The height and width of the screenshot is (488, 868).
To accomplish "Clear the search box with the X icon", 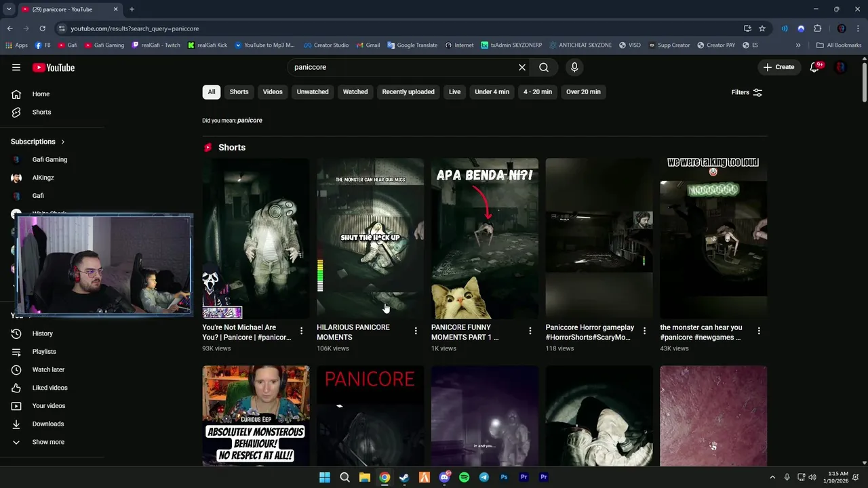I will [x=522, y=67].
